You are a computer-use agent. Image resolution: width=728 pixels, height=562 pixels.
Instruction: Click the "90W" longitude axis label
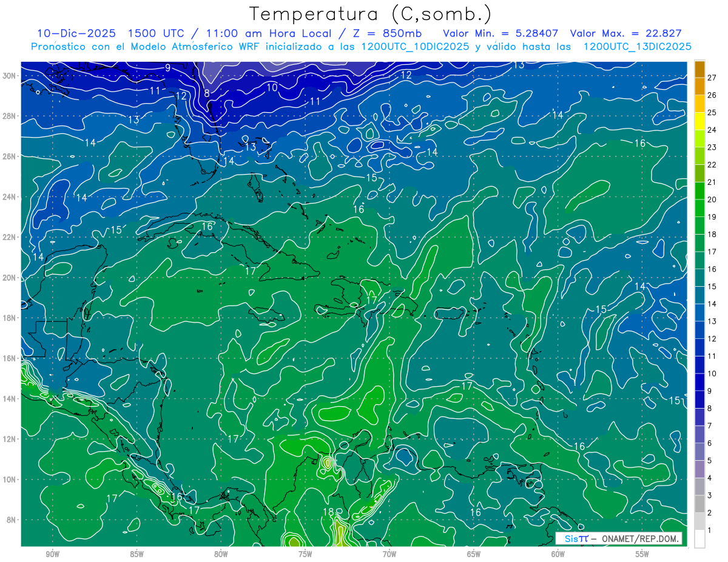(x=53, y=554)
